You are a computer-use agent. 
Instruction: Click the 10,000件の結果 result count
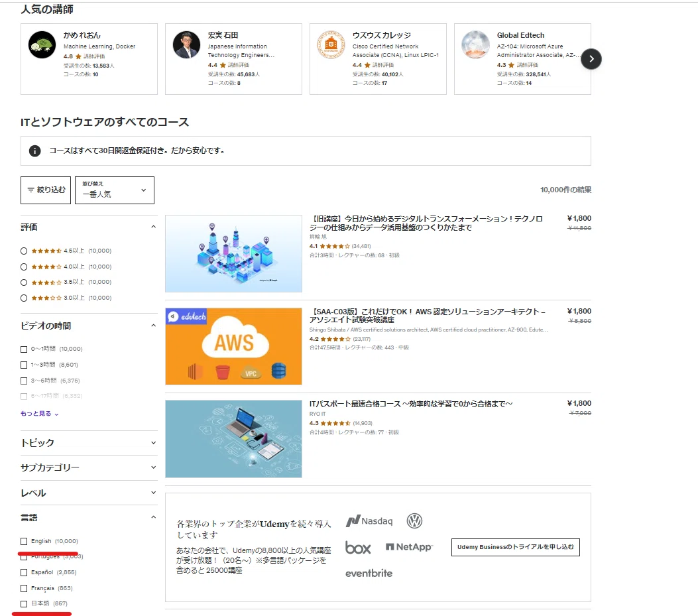[566, 190]
